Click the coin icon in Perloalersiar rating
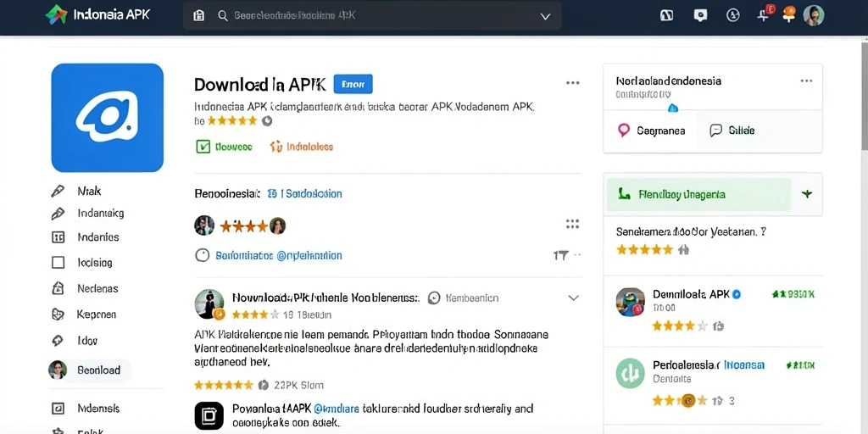This screenshot has height=434, width=868. coord(687,400)
